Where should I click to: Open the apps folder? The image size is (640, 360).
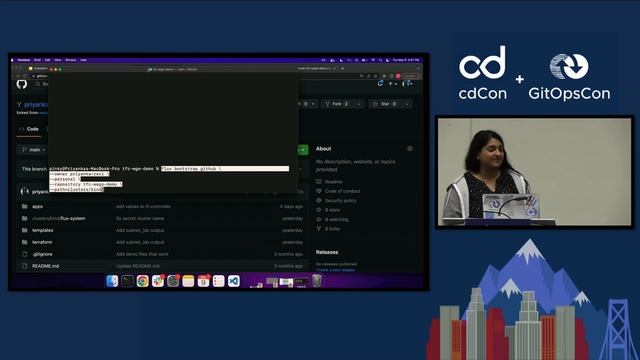[x=37, y=207]
